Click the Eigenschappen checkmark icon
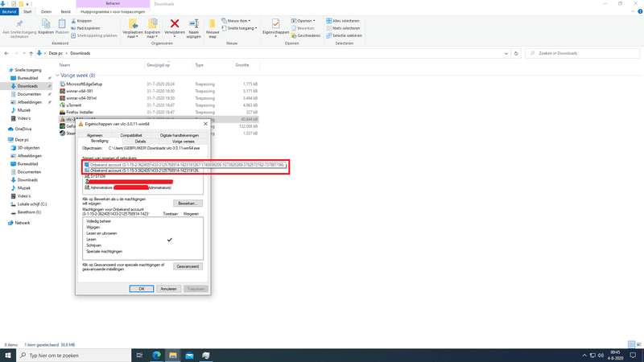The width and height of the screenshot is (644, 362). coord(275,24)
